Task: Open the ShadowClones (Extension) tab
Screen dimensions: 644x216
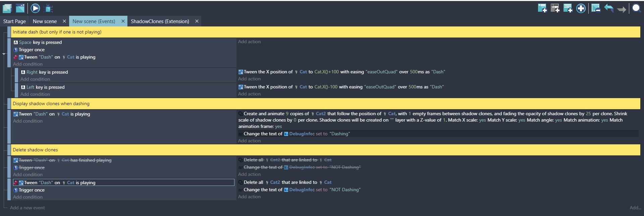Action: (x=160, y=21)
